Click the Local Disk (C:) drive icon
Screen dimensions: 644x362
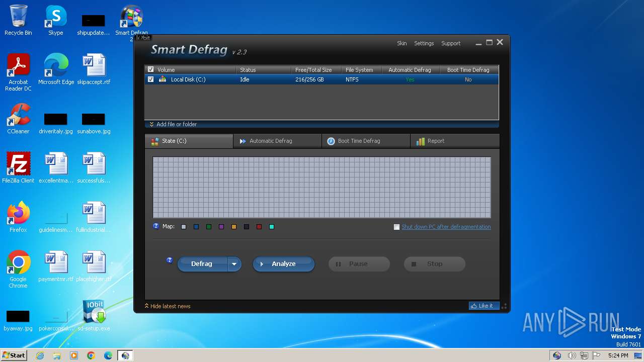163,79
